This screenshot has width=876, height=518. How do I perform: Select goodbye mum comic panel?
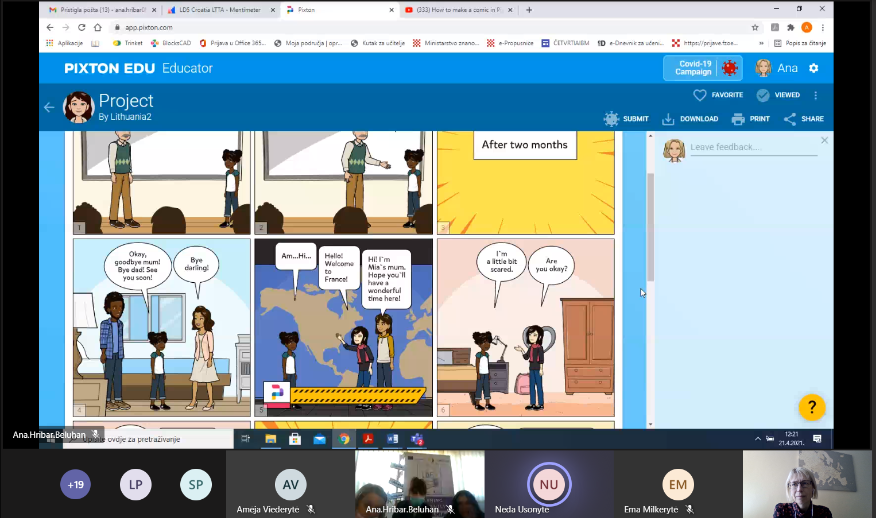162,328
